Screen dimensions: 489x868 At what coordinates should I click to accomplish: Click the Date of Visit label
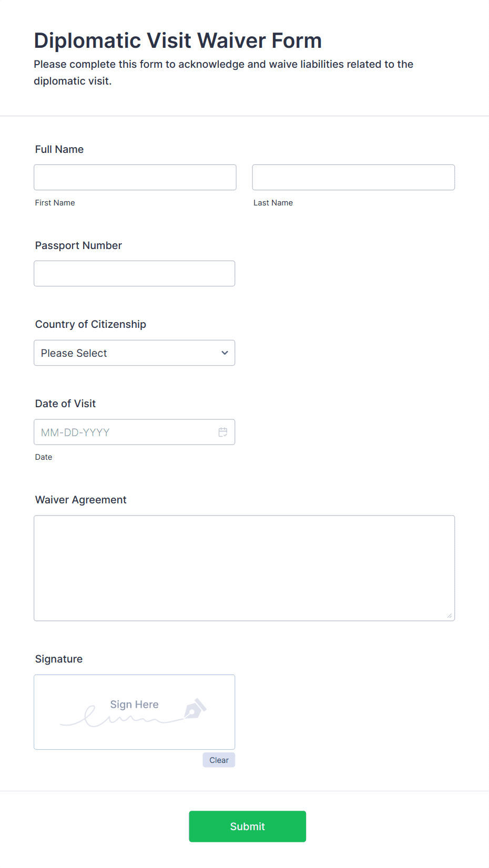pos(65,404)
